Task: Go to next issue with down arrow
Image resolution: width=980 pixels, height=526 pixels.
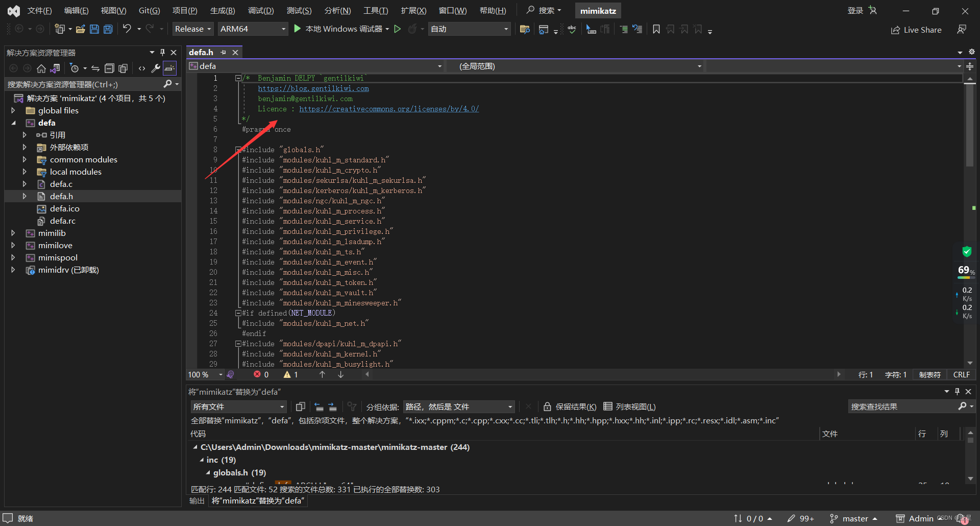Action: coord(340,375)
